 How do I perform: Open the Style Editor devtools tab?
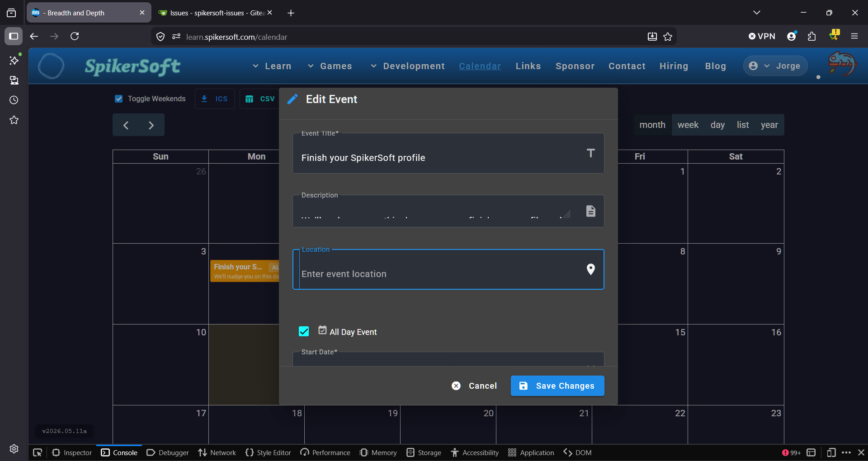pyautogui.click(x=268, y=452)
